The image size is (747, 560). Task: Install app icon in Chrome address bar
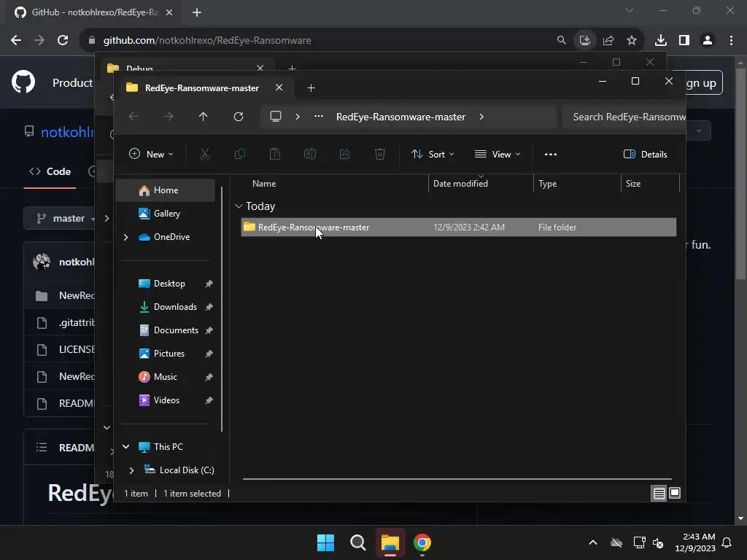pos(584,41)
